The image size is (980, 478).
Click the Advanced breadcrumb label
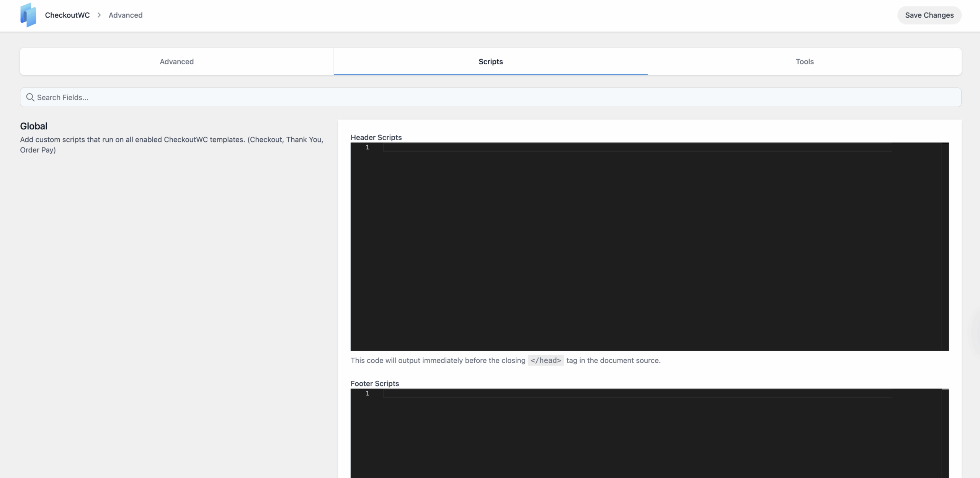(x=126, y=15)
